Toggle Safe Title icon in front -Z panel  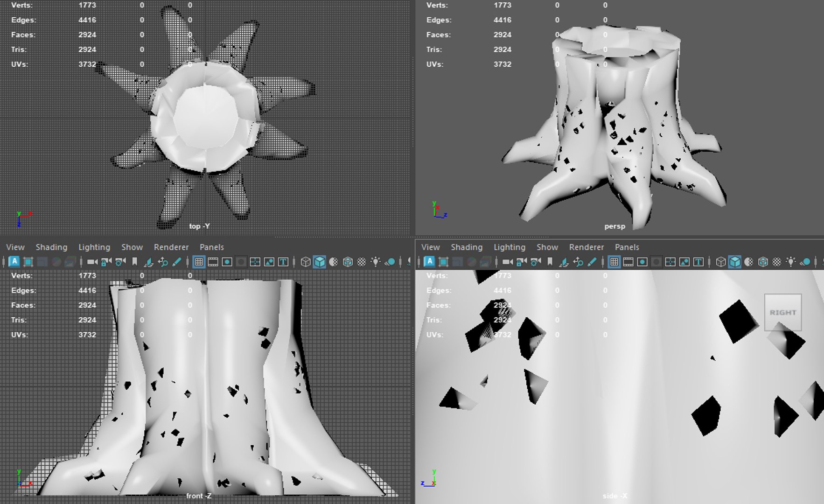click(x=283, y=262)
